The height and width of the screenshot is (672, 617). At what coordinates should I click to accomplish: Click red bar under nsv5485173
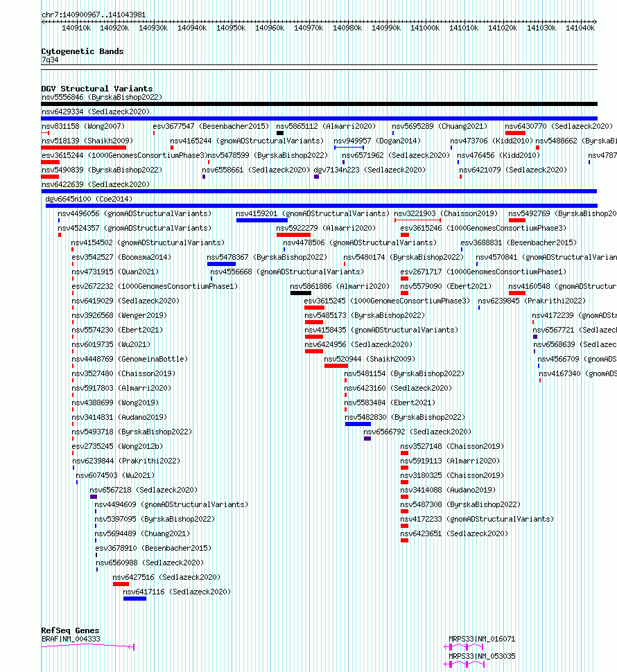(314, 322)
